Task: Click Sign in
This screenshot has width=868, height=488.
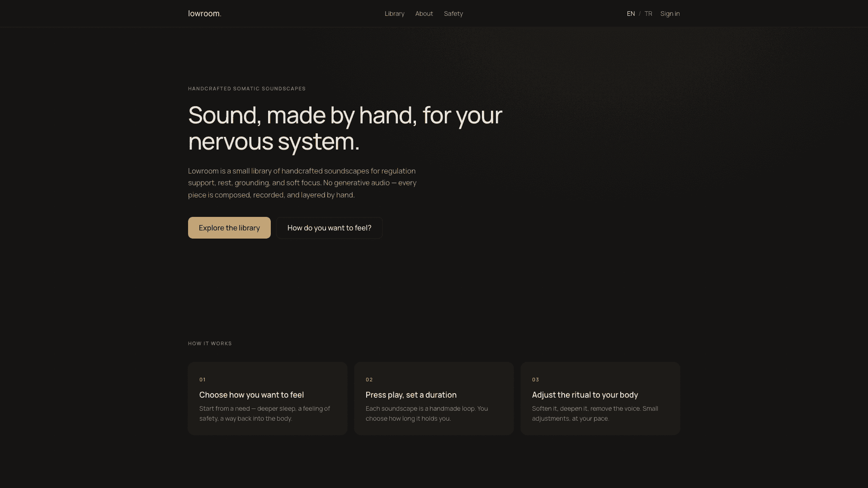Action: [670, 14]
